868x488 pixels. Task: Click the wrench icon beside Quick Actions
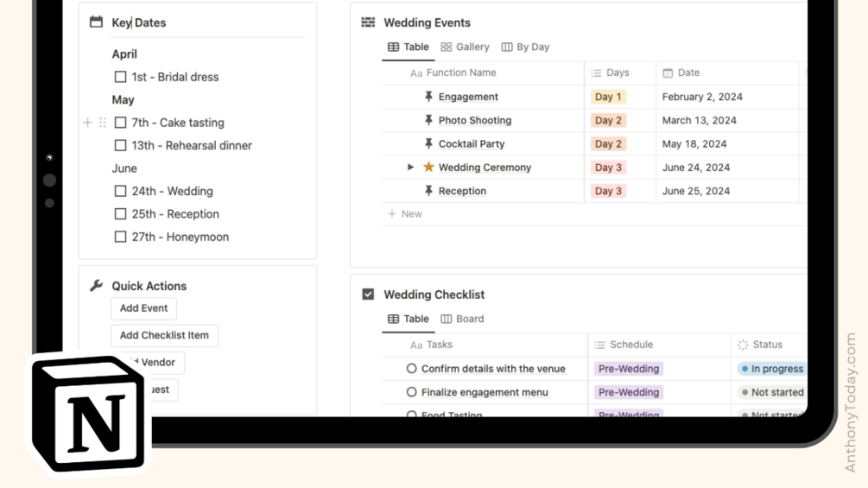pos(96,286)
